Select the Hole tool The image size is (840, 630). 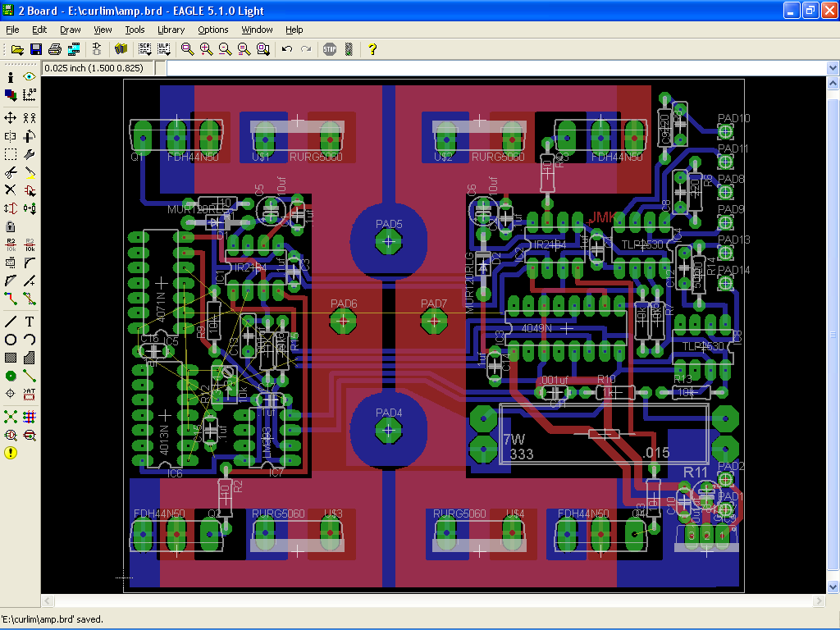click(10, 395)
